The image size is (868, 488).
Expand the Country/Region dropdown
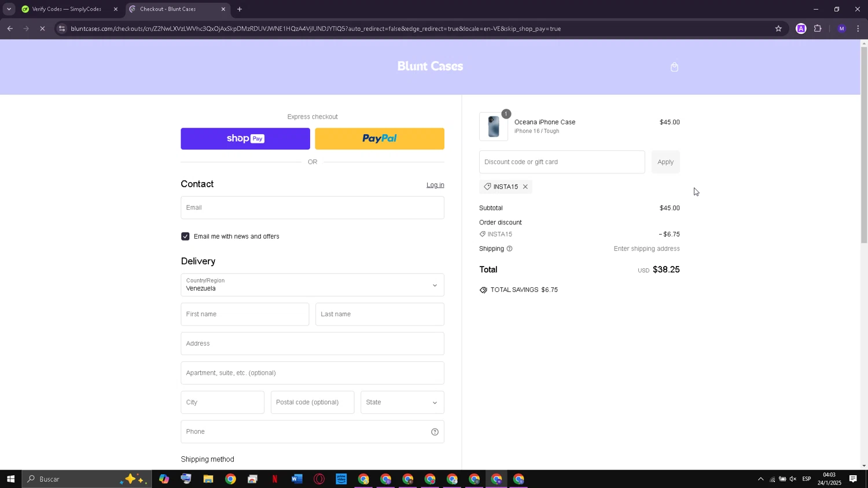click(x=312, y=285)
